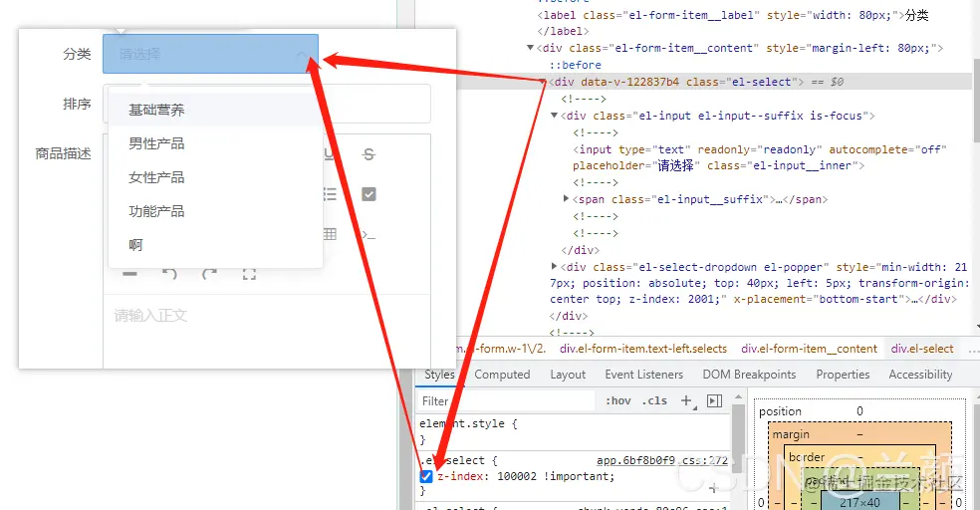Choose 女性产品 from the dropdown list
Image resolution: width=980 pixels, height=510 pixels.
pos(216,177)
